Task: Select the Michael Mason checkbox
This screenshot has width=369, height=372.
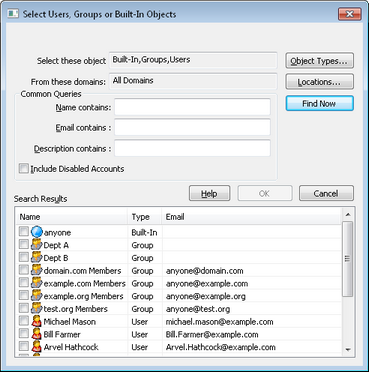Action: point(24,321)
